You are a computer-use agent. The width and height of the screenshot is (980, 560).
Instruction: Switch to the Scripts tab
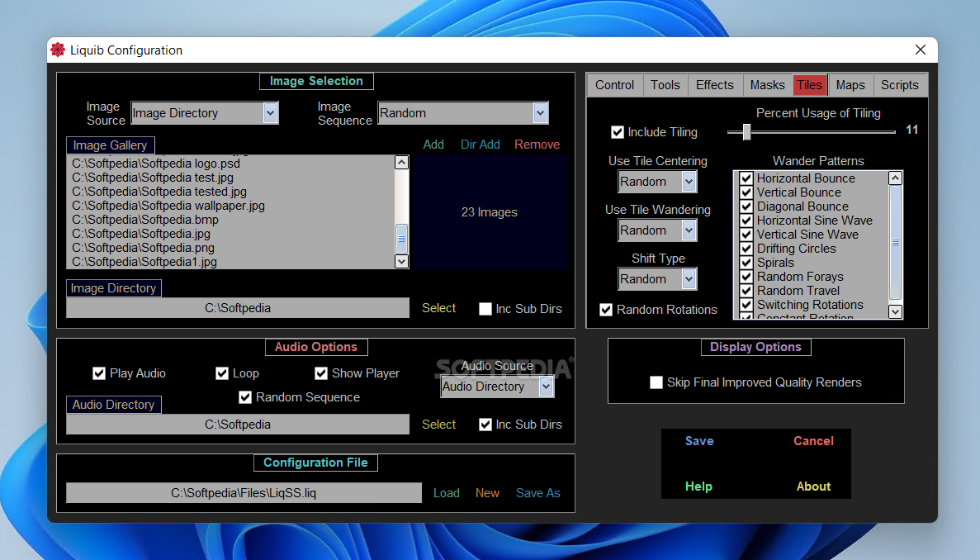tap(899, 85)
